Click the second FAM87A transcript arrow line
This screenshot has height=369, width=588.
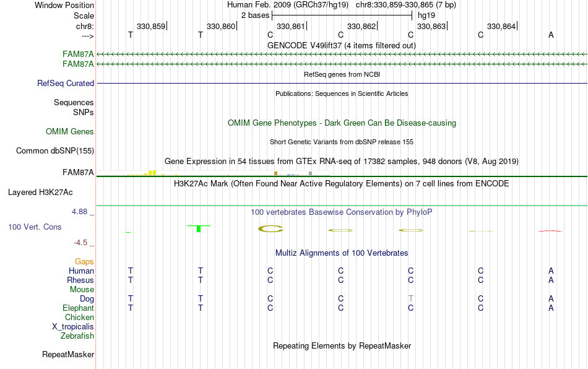[x=342, y=64]
